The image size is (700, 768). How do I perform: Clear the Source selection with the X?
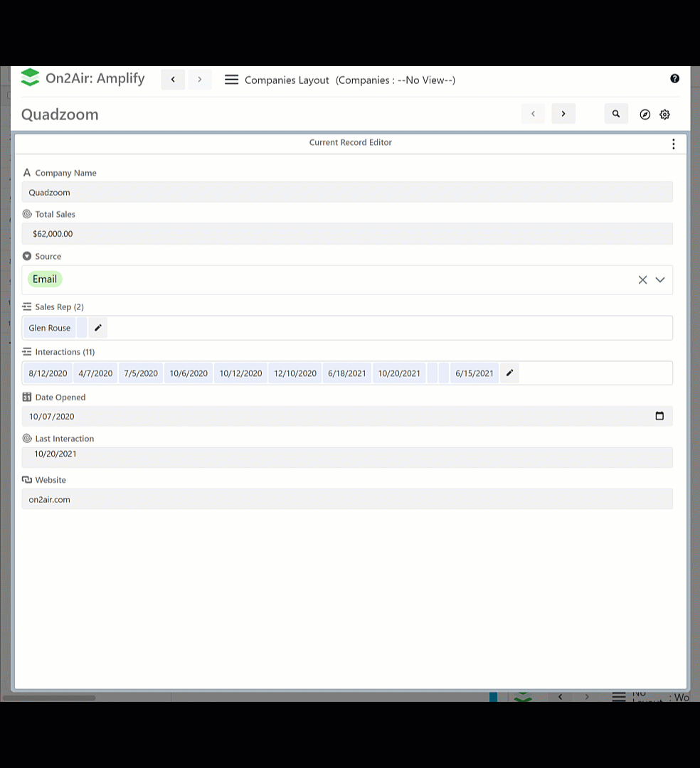click(642, 279)
